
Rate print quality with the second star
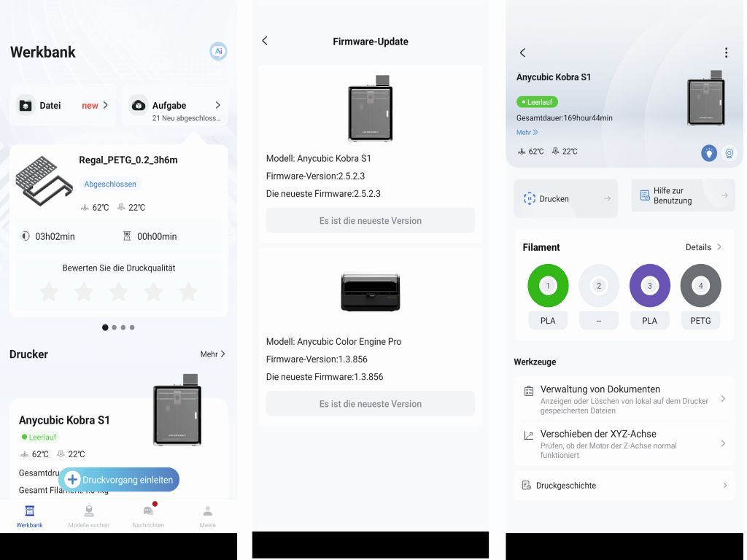pos(84,292)
